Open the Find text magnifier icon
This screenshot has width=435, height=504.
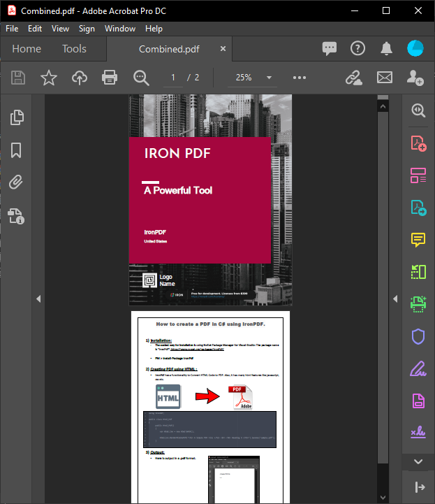tap(141, 78)
